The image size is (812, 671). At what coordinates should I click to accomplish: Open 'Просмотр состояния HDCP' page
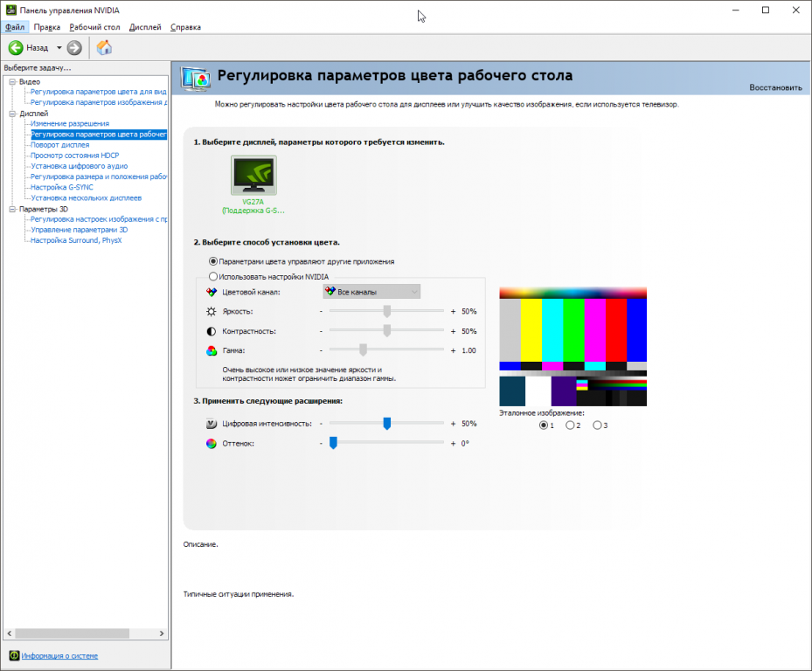74,156
